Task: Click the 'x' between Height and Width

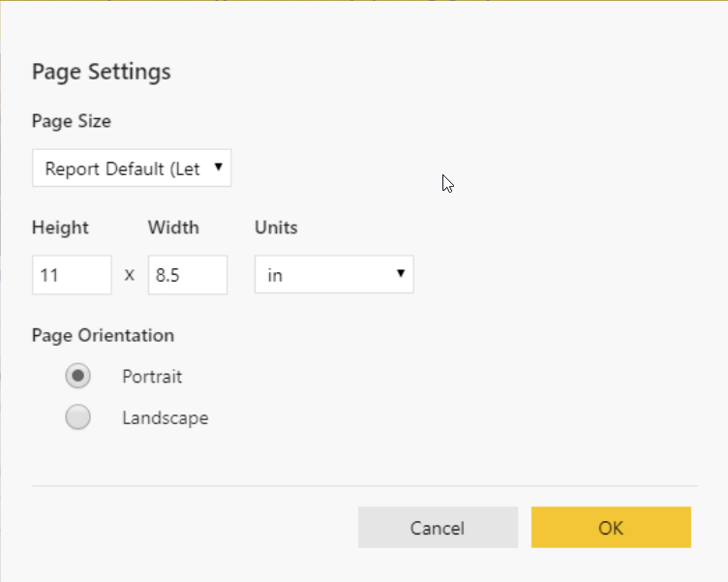Action: (130, 275)
